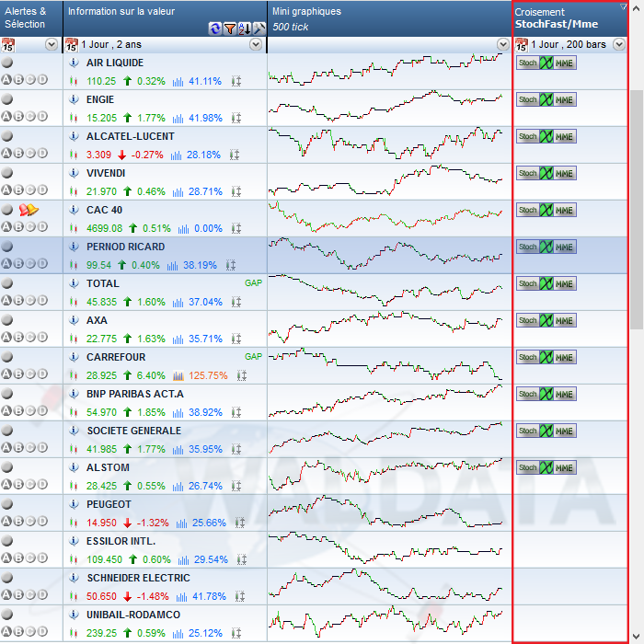Open the ALCATEL-LUCENT mini chart
Screen dimensions: 644x644
tap(385, 144)
